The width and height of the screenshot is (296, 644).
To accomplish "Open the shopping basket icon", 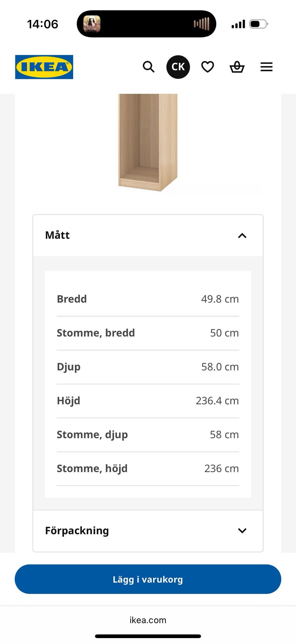I will 237,67.
